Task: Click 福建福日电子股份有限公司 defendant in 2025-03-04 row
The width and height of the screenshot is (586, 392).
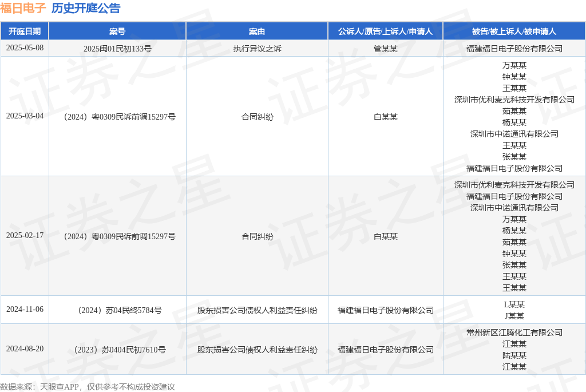Action: 514,169
